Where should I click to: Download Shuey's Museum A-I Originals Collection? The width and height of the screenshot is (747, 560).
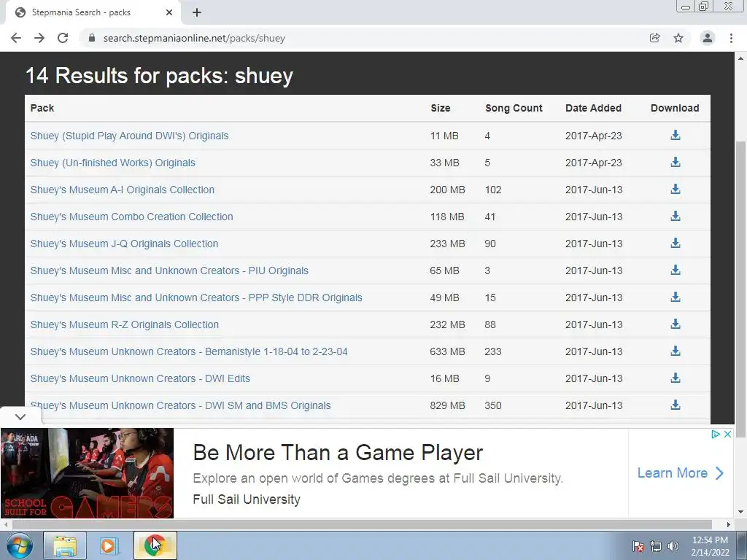(x=675, y=190)
